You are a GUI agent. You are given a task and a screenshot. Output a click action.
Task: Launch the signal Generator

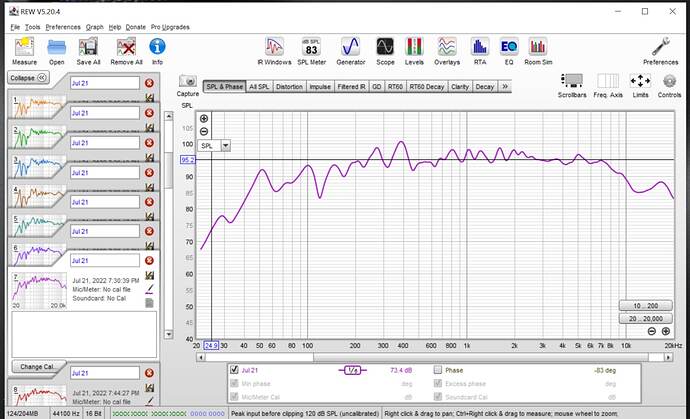point(351,51)
